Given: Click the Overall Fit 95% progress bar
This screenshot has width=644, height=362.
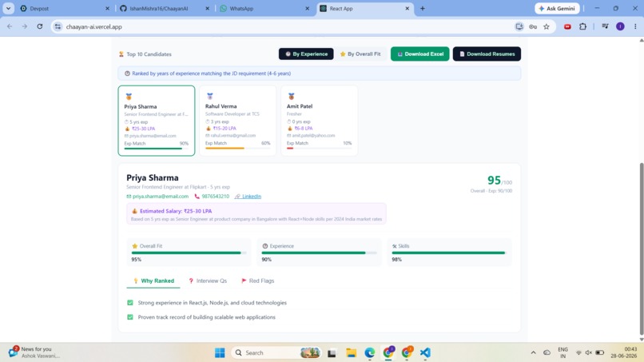Looking at the screenshot, I should point(189,253).
